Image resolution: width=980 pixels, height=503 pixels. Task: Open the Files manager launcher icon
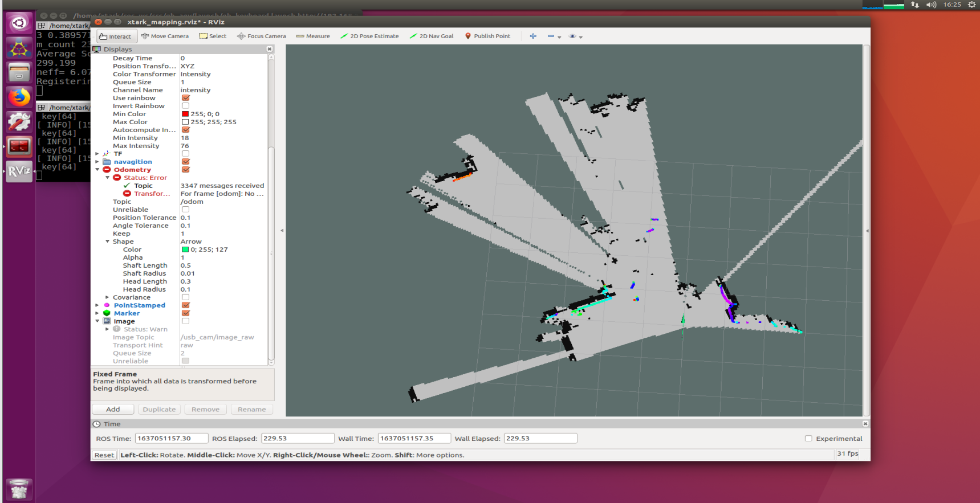pyautogui.click(x=19, y=73)
